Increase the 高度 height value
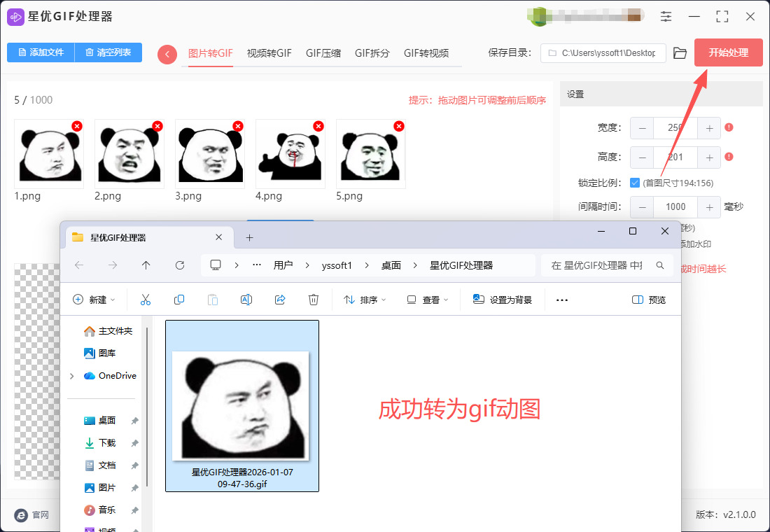 [x=709, y=157]
